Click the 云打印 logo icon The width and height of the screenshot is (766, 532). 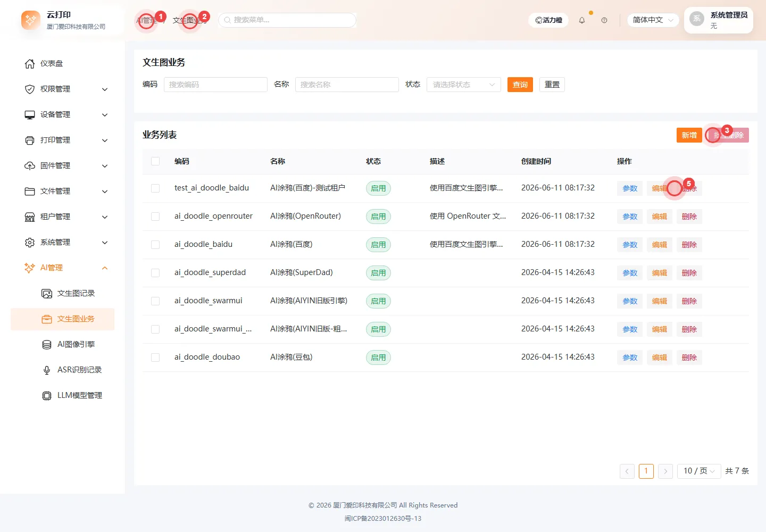[30, 20]
